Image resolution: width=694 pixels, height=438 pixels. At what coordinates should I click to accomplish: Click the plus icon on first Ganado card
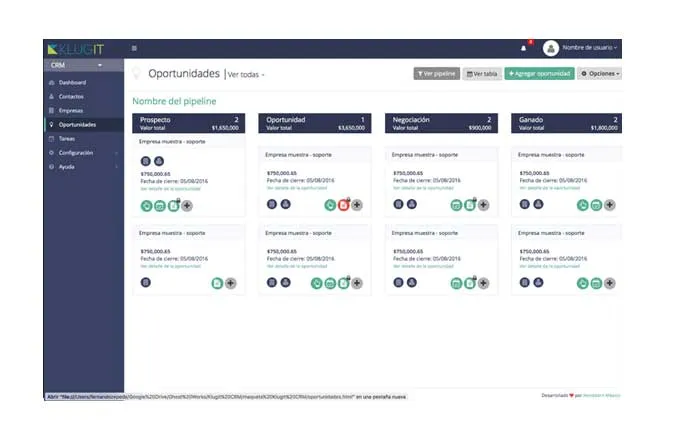click(x=609, y=205)
